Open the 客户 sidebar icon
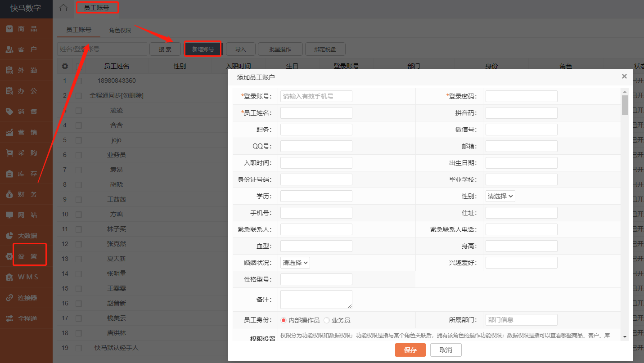 (x=9, y=49)
